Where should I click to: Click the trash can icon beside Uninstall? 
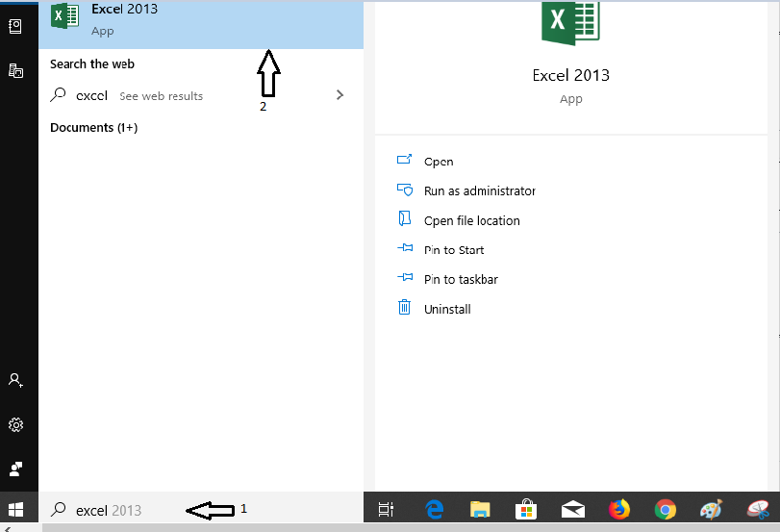[x=404, y=307]
